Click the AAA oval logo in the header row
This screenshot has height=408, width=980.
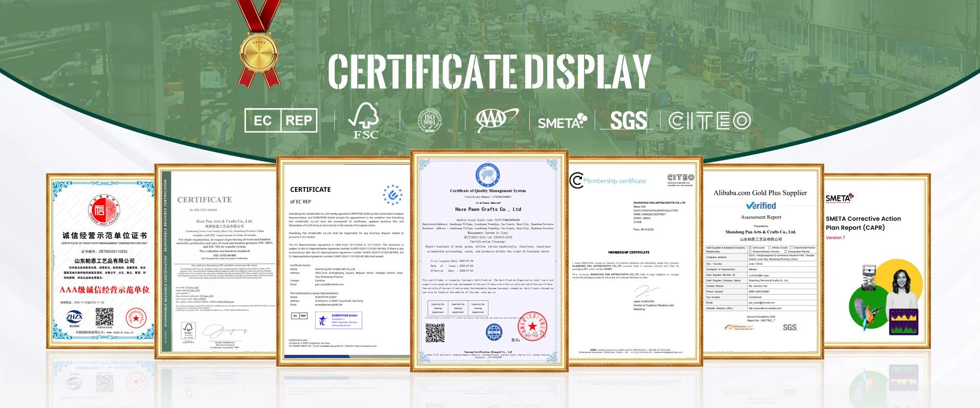(x=497, y=121)
